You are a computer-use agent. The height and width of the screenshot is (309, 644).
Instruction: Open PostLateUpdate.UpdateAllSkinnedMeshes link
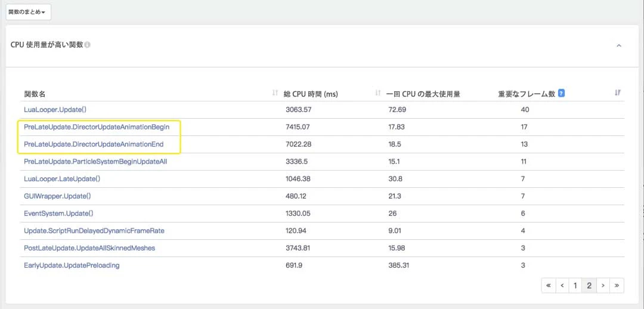point(89,248)
